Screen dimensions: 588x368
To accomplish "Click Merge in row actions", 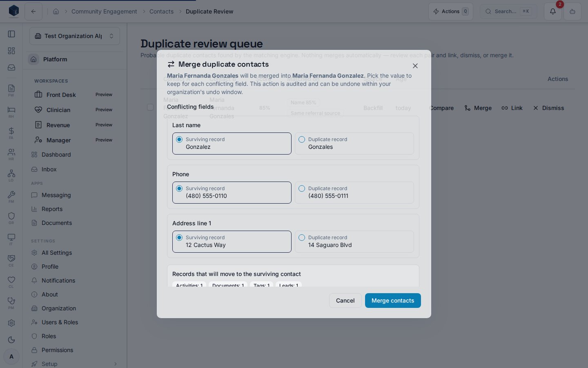I will (x=478, y=108).
